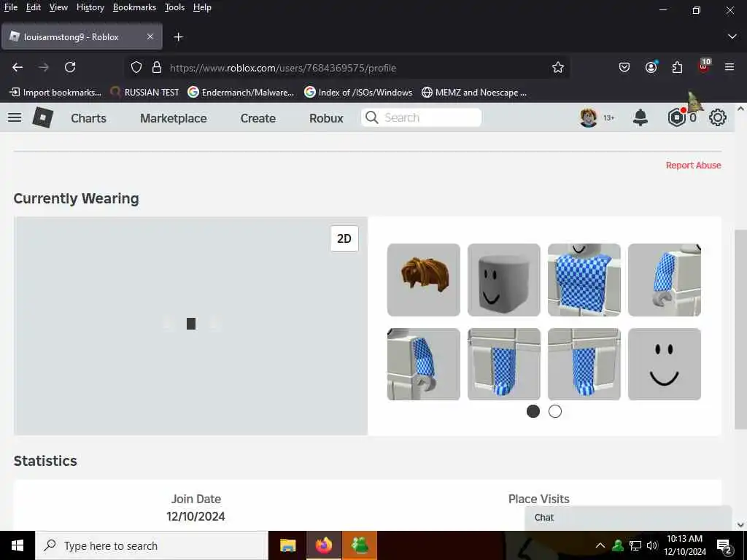747x560 pixels.
Task: Open the Roblox settings gear
Action: pyautogui.click(x=718, y=117)
